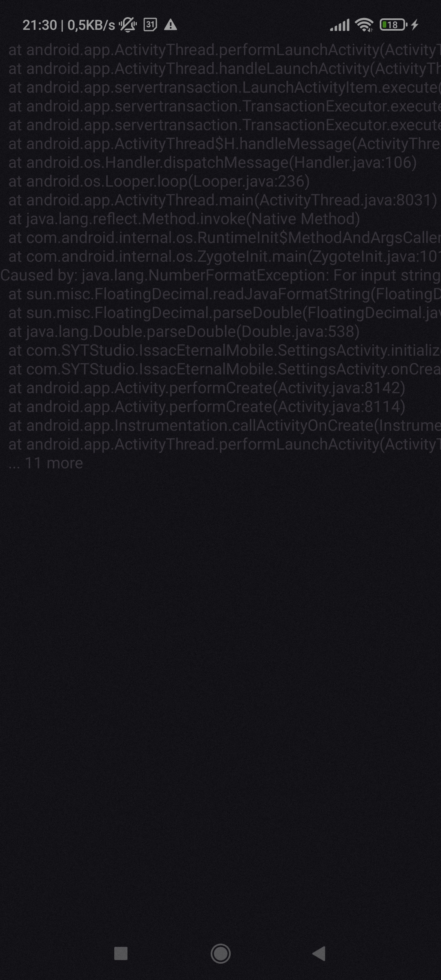Tap the charging lightning bolt icon
This screenshot has width=441, height=980.
415,25
